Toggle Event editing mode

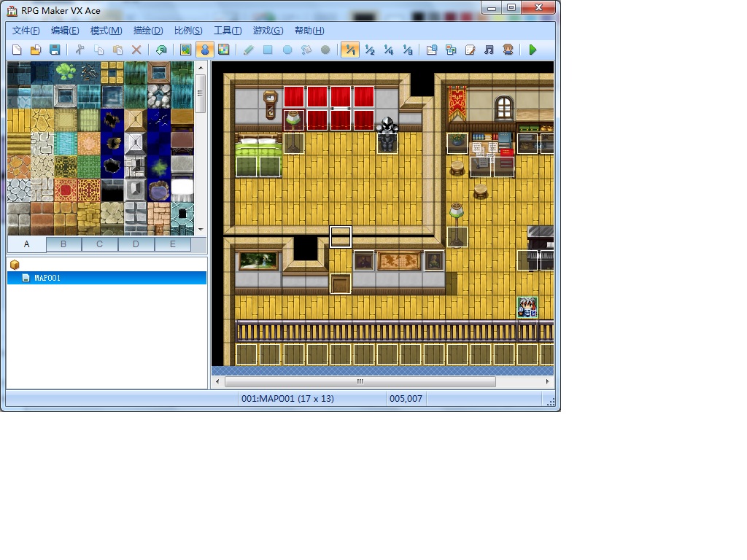tap(205, 50)
